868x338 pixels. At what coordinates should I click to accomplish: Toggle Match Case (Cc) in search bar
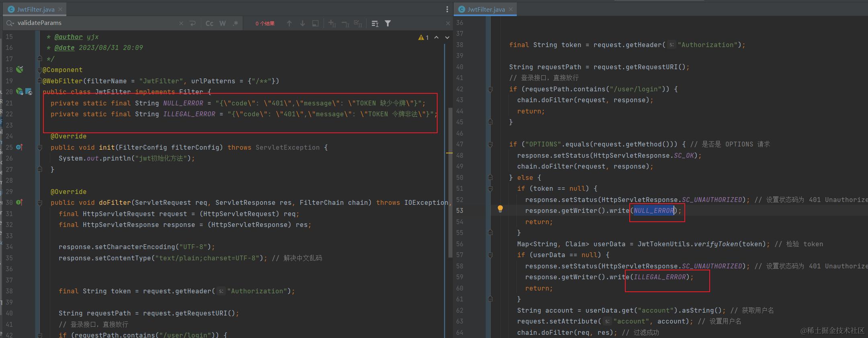coord(209,23)
